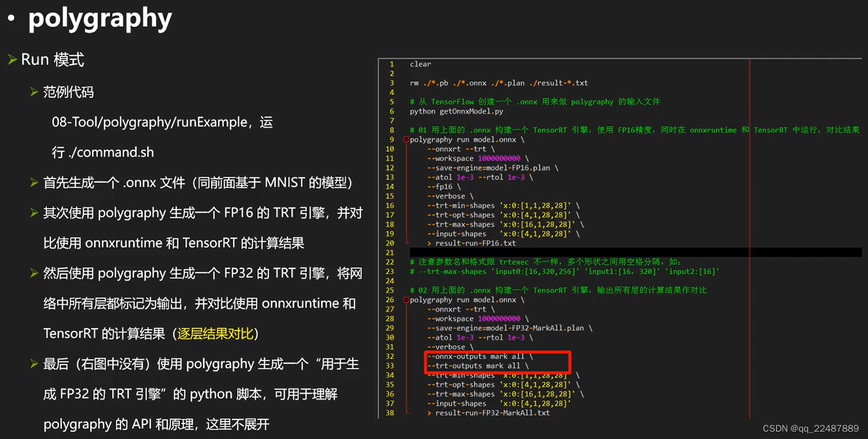
Task: Click the 'Run 模式' heading
Action: [x=53, y=60]
